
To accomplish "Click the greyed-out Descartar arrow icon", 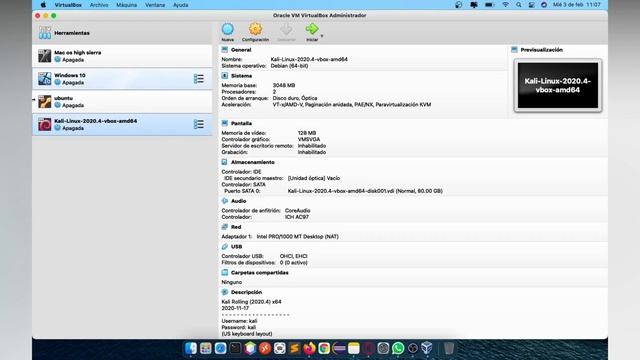I will 286,29.
